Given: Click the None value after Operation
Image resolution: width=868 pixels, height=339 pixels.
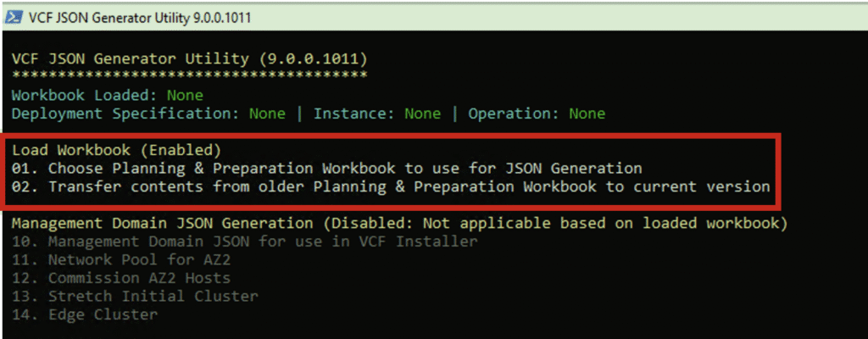Looking at the screenshot, I should point(587,114).
